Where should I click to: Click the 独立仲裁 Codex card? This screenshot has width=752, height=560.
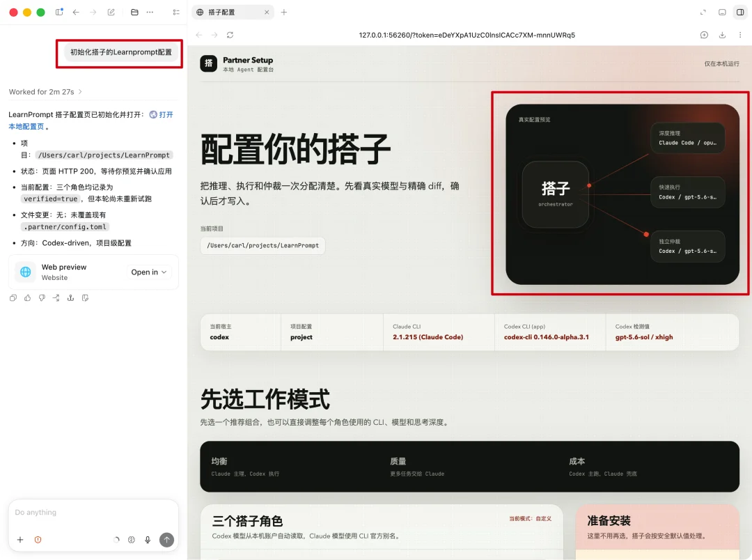point(688,247)
